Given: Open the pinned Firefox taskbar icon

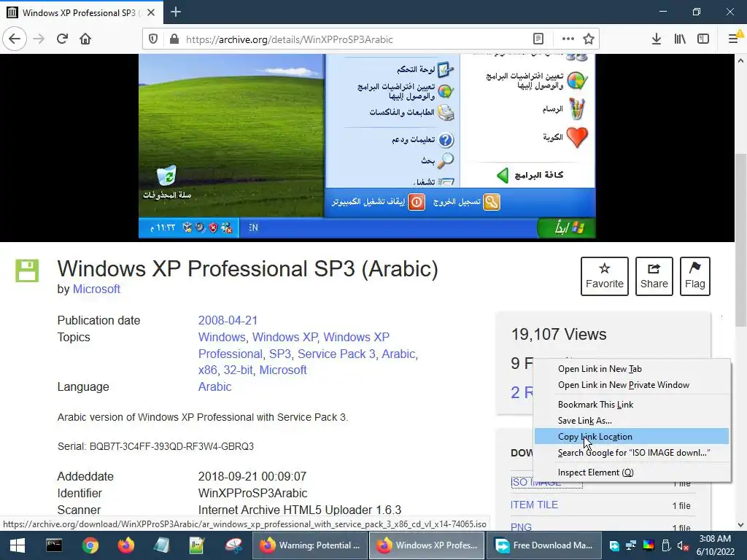Looking at the screenshot, I should pyautogui.click(x=125, y=545).
